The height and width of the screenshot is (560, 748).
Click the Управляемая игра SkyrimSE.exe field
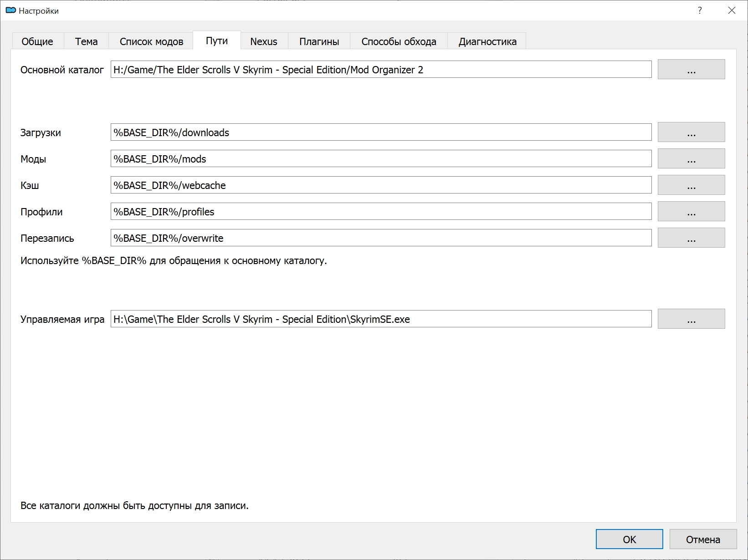(x=381, y=319)
